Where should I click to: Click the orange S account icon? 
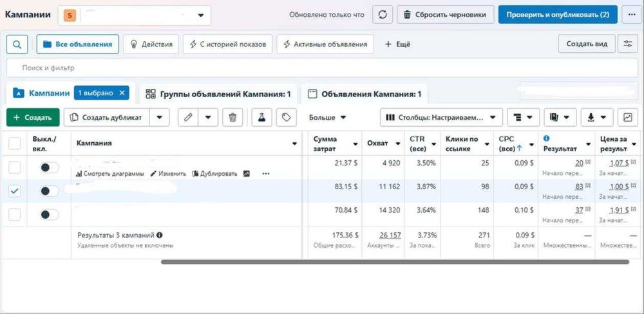tap(70, 15)
